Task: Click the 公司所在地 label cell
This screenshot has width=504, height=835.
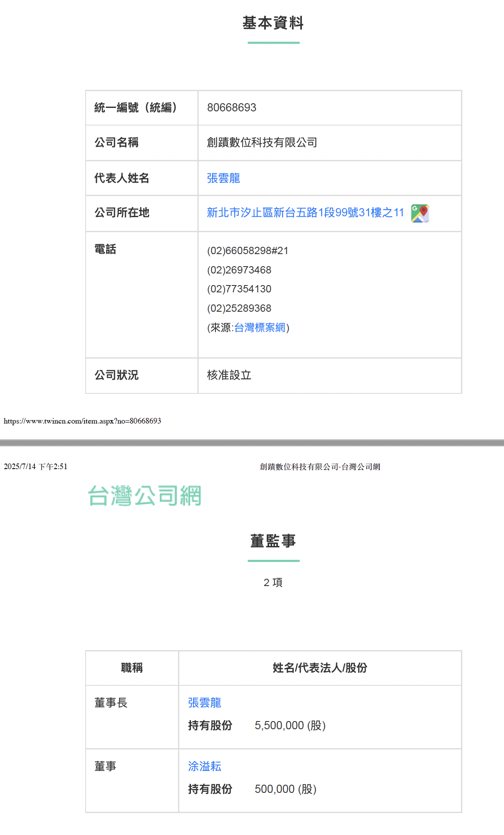Action: (142, 213)
